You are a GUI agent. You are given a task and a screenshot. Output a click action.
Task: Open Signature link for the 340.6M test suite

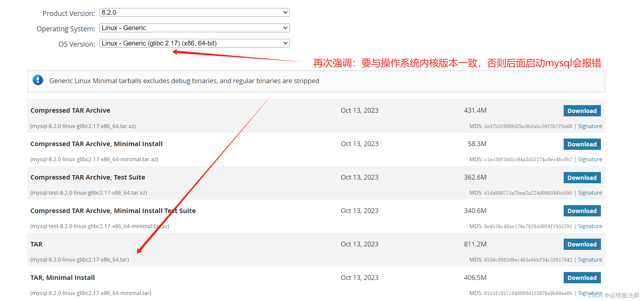coord(590,226)
